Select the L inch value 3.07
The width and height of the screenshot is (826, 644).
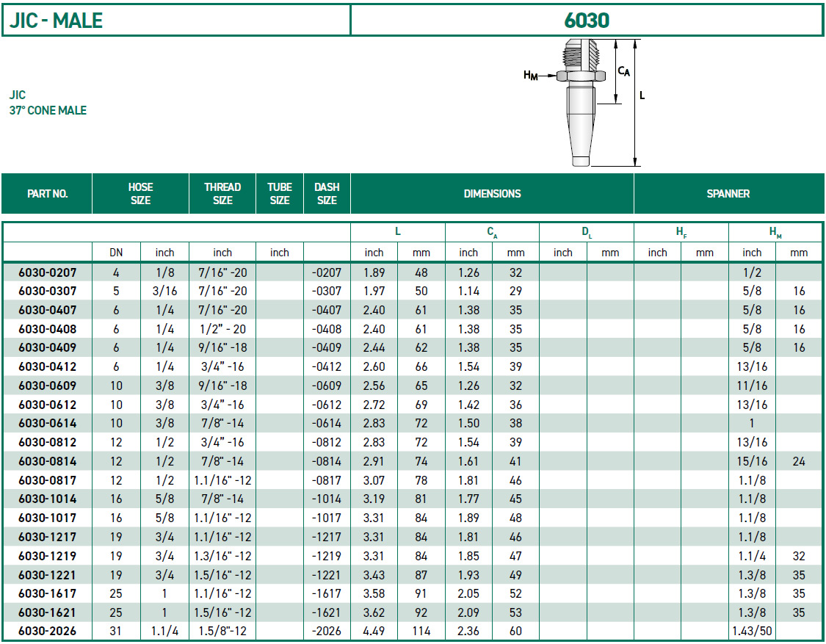(374, 480)
